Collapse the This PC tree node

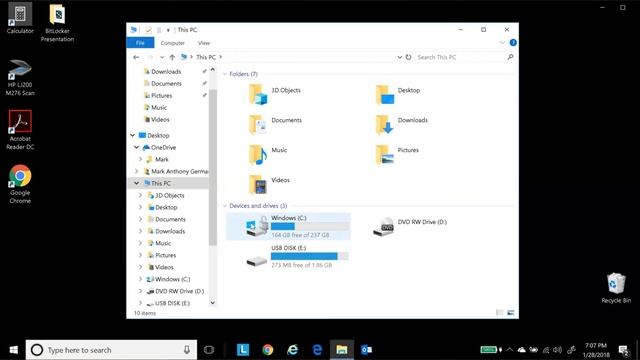click(x=136, y=183)
